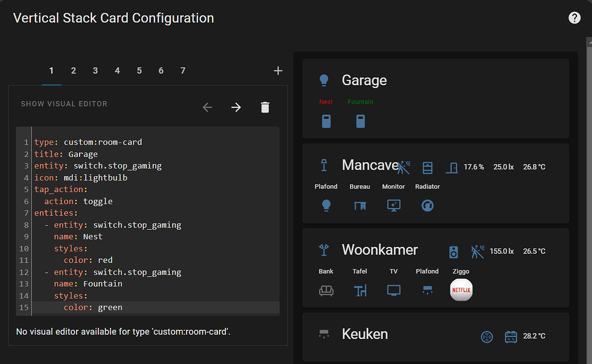
Task: Switch to card tab 2
Action: pyautogui.click(x=73, y=70)
